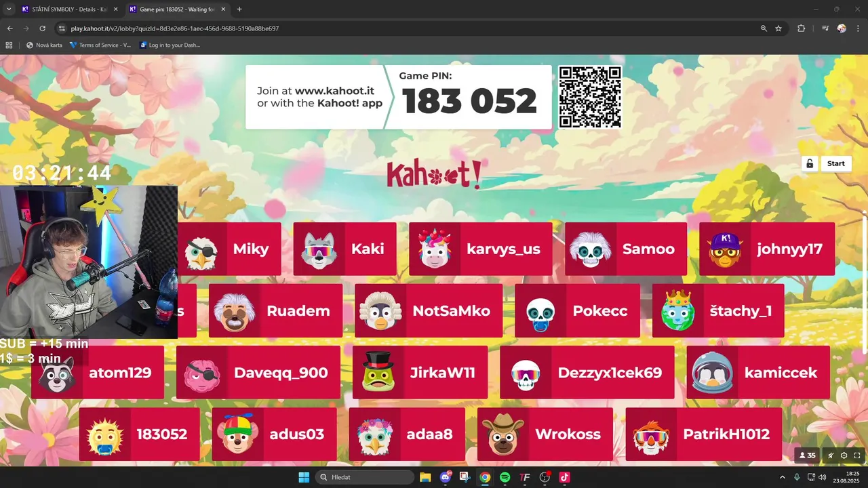This screenshot has width=868, height=488.
Task: Open the browser Extensions puzzle icon
Action: [x=801, y=28]
